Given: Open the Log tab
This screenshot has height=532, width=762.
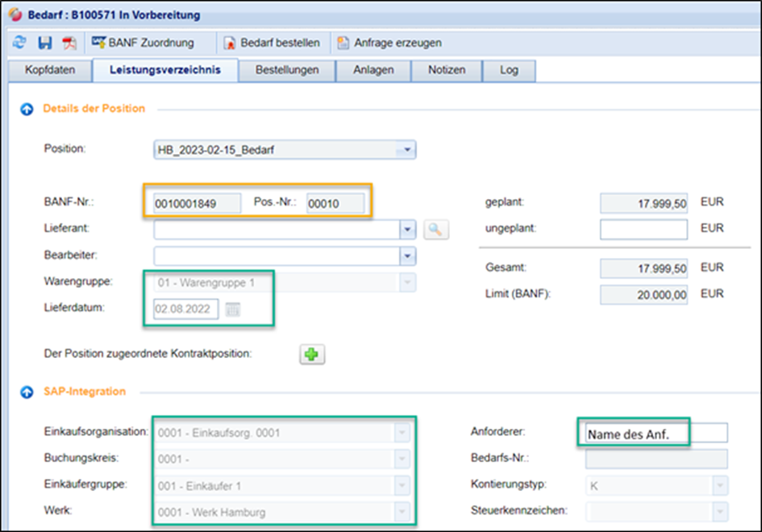Looking at the screenshot, I should pyautogui.click(x=509, y=70).
